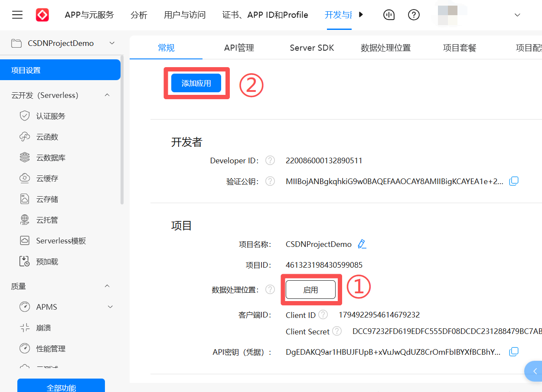Click the folder icon beside CSDNProjectDemo
The height and width of the screenshot is (392, 542).
pos(16,43)
